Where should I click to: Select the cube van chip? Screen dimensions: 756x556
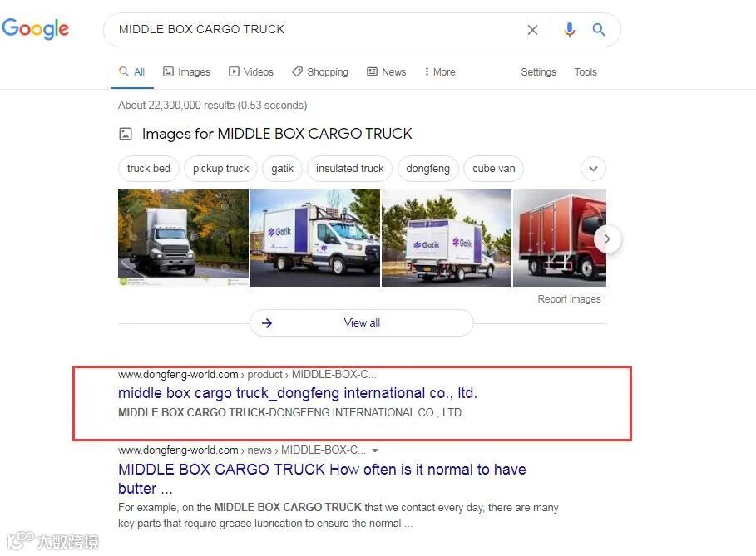[x=494, y=169]
